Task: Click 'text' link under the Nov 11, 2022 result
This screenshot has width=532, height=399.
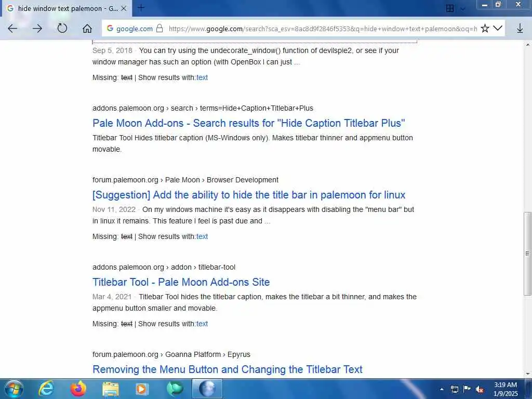Action: pos(202,236)
